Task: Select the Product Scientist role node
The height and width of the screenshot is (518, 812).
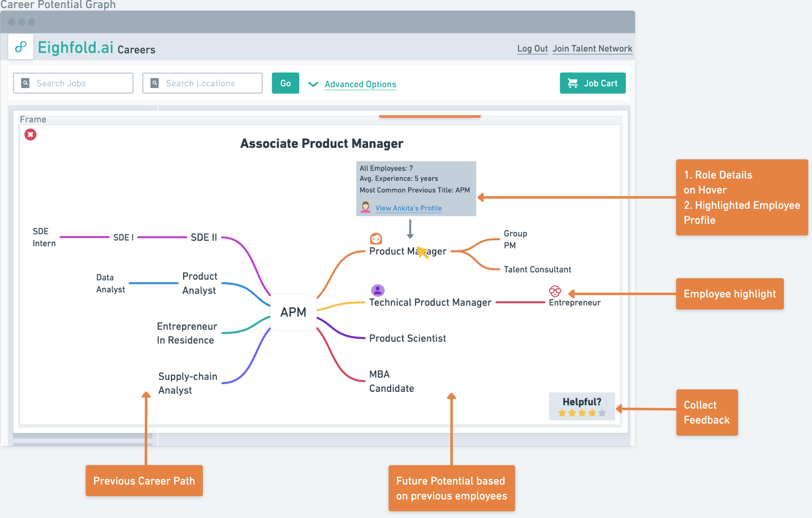Action: click(407, 338)
